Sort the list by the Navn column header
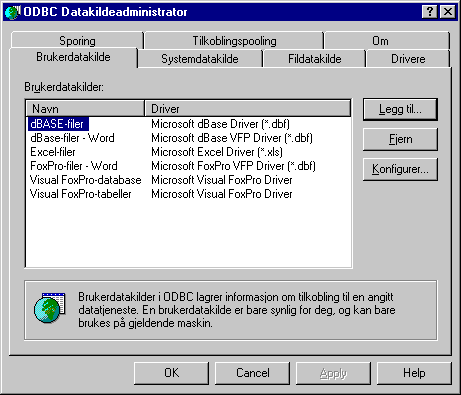This screenshot has width=461, height=395. pos(85,109)
